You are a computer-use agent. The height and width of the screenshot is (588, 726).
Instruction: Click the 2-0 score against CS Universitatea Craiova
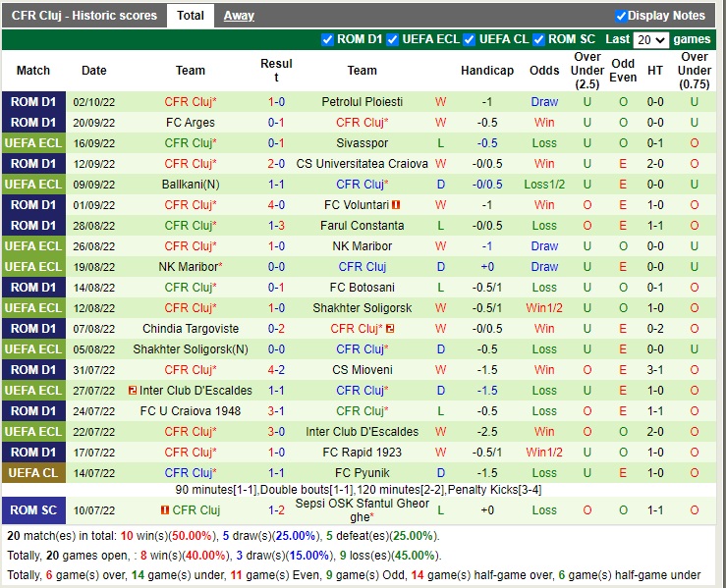[276, 164]
